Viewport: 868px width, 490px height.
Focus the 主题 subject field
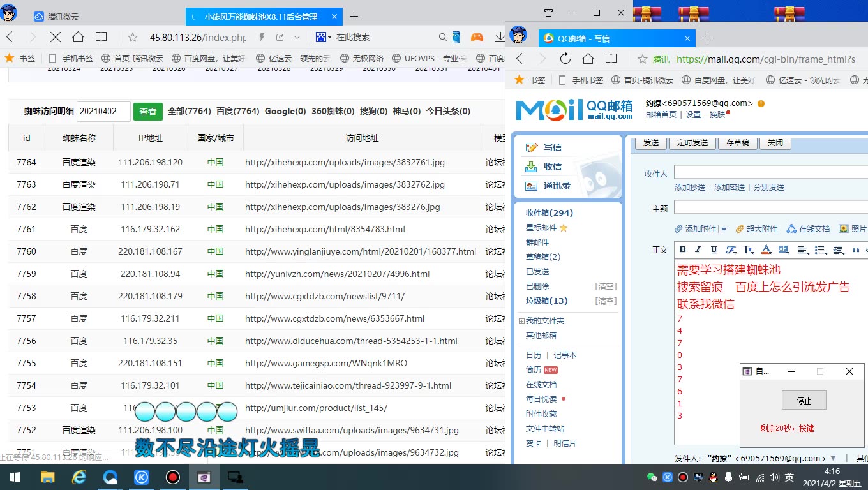(771, 207)
